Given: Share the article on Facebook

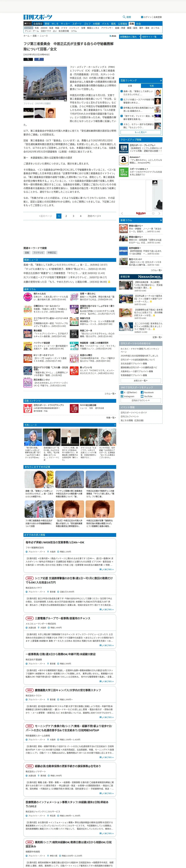Looking at the screenshot, I should 39,59.
